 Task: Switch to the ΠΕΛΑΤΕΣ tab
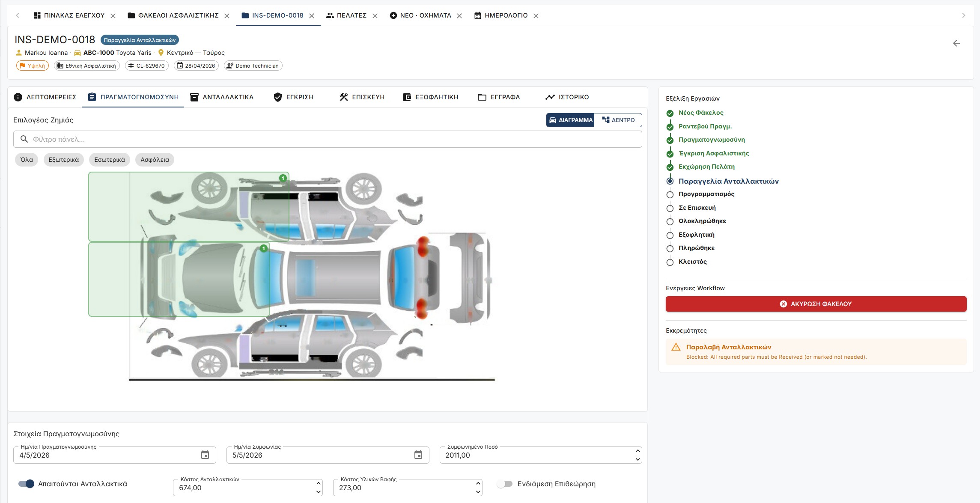(346, 15)
